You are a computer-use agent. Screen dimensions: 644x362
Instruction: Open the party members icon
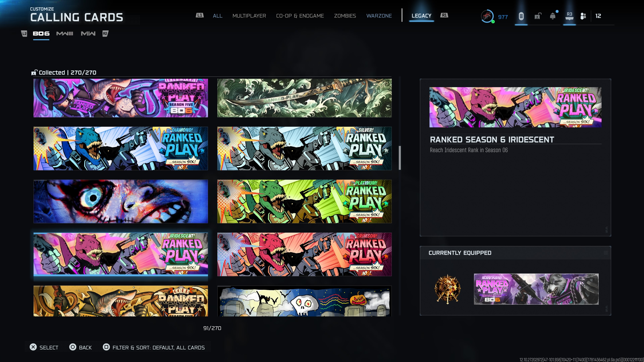coord(583,16)
